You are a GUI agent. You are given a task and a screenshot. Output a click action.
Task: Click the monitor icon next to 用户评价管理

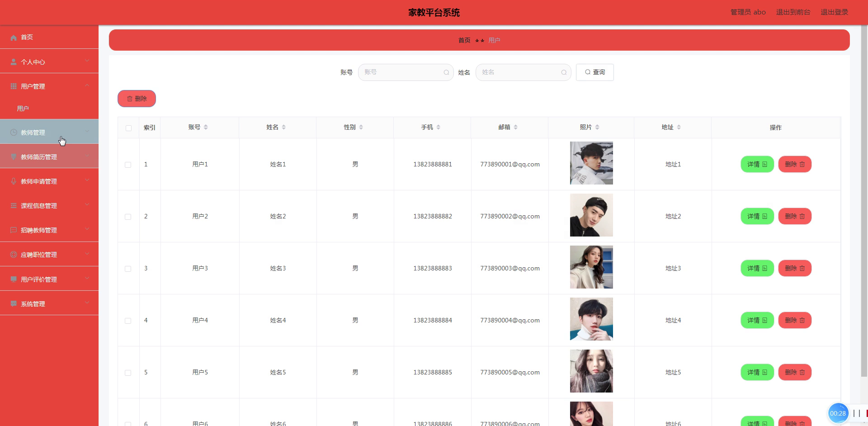click(14, 279)
